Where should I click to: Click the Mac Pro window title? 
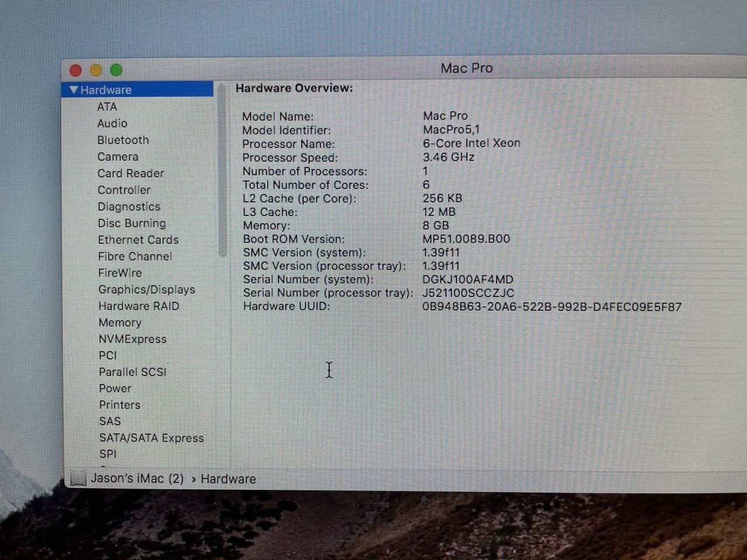tap(466, 68)
